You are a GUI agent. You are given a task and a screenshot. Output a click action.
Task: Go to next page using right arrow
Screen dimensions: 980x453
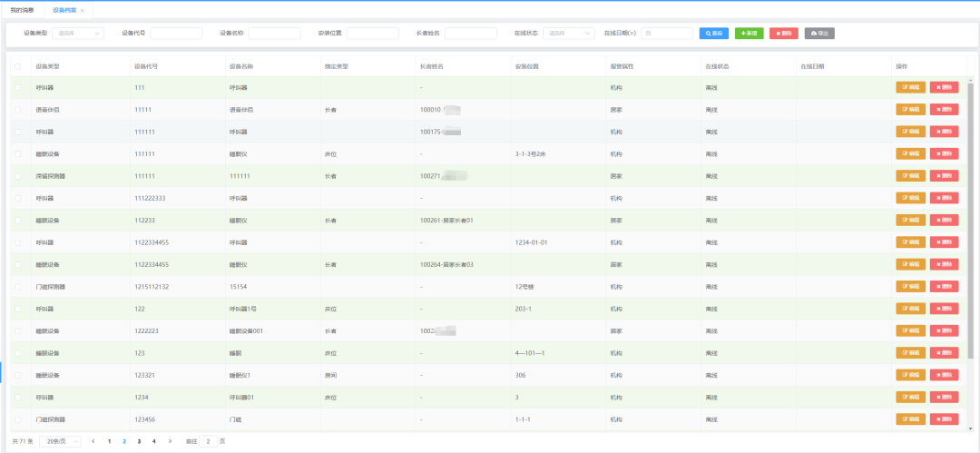click(170, 441)
